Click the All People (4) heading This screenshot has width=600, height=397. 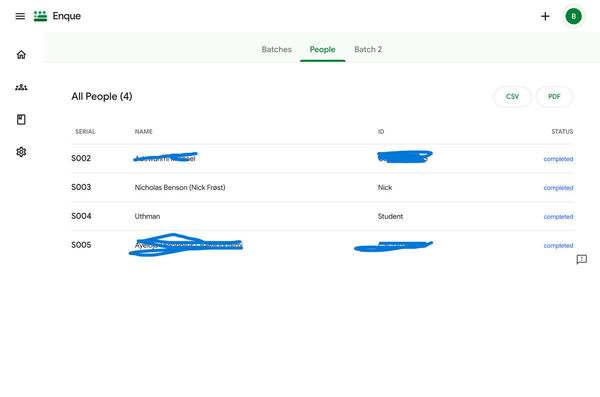102,96
